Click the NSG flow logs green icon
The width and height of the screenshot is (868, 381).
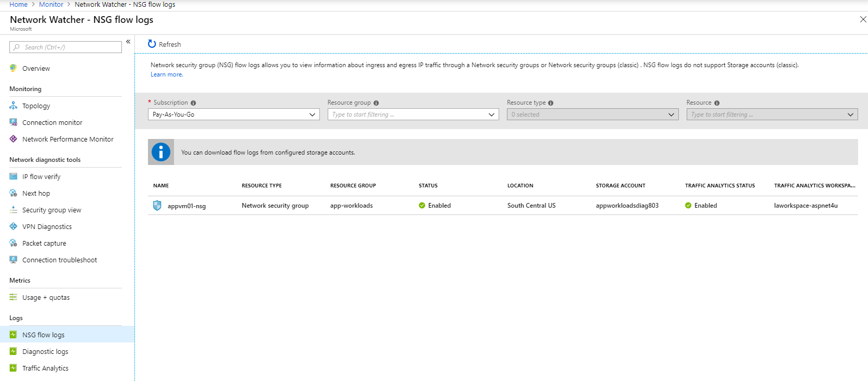(13, 335)
